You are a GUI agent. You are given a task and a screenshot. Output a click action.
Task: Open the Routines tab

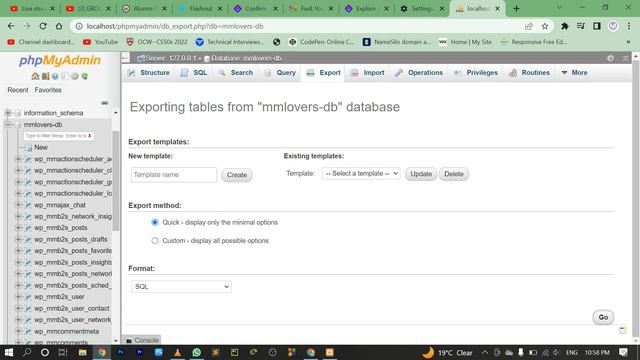[x=529, y=73]
